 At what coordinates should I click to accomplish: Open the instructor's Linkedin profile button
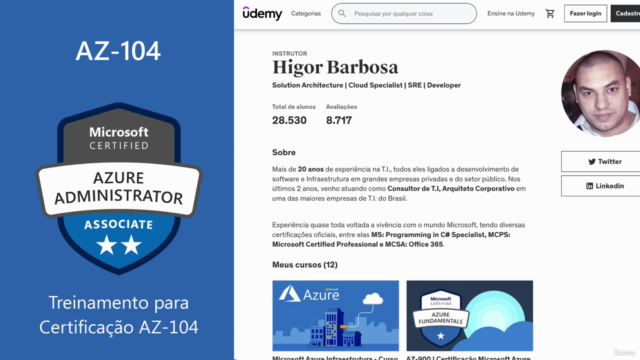[601, 186]
